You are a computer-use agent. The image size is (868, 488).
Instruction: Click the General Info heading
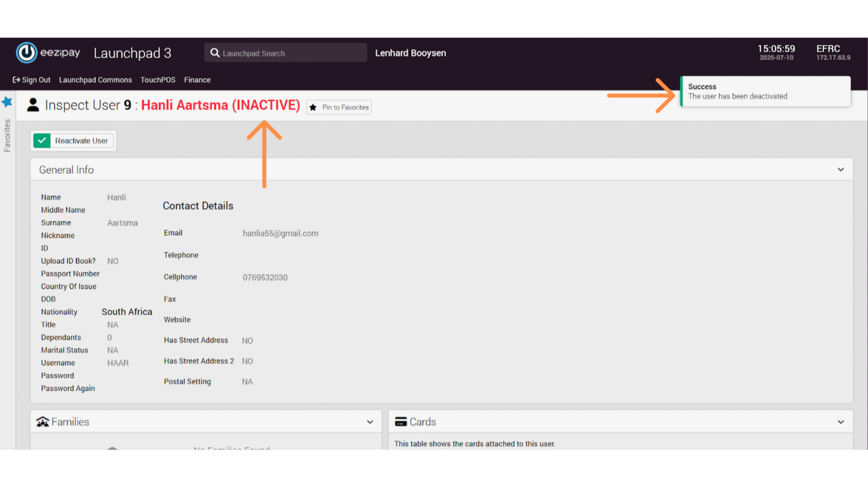point(66,170)
